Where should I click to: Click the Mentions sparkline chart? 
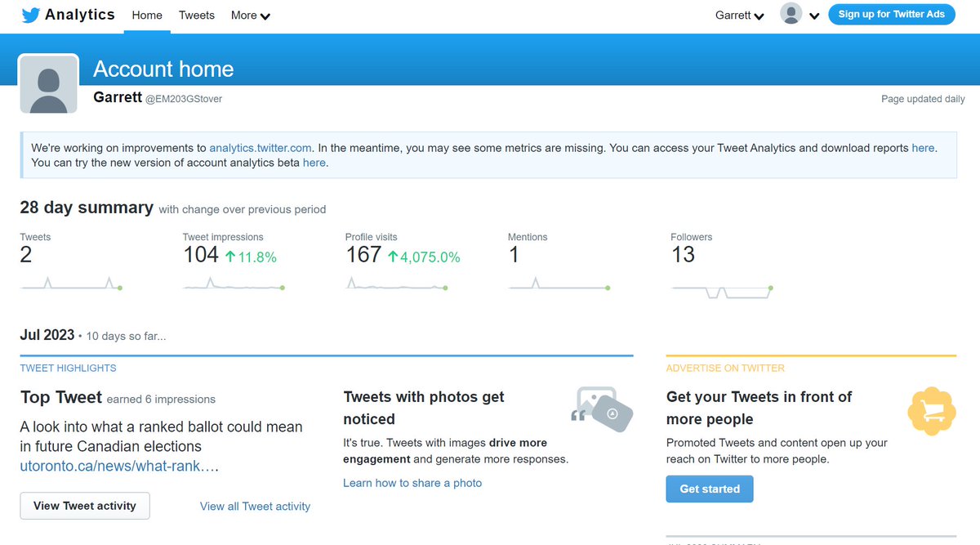click(559, 284)
